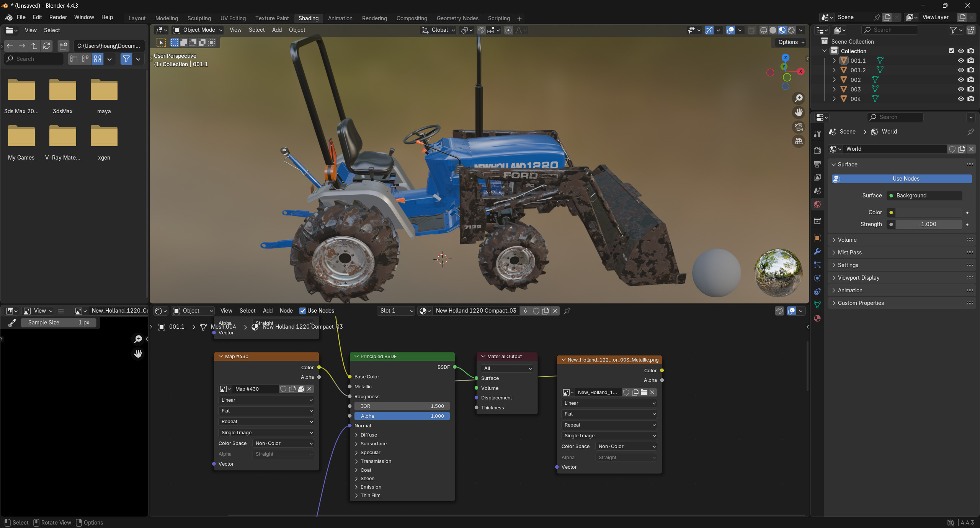The image size is (980, 528).
Task: Create new folder in file browser
Action: coord(63,46)
